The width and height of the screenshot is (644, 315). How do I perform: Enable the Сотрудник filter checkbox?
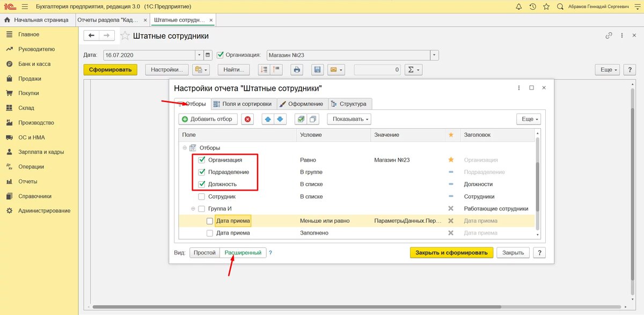[202, 196]
